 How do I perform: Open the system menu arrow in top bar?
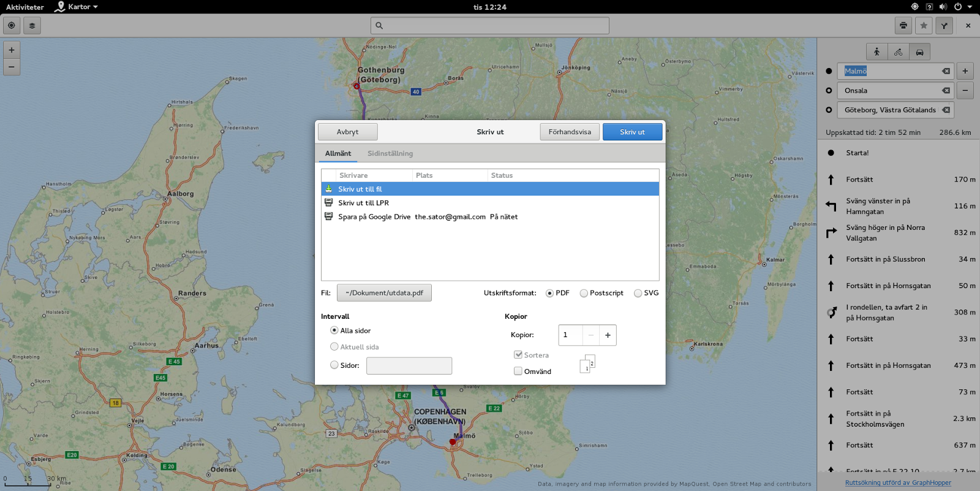pos(970,7)
